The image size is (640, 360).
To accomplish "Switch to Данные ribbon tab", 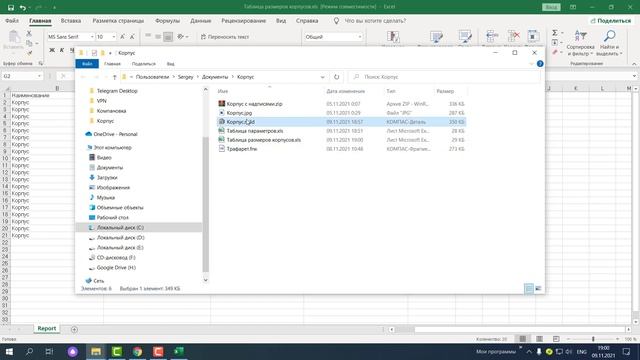I will point(201,20).
